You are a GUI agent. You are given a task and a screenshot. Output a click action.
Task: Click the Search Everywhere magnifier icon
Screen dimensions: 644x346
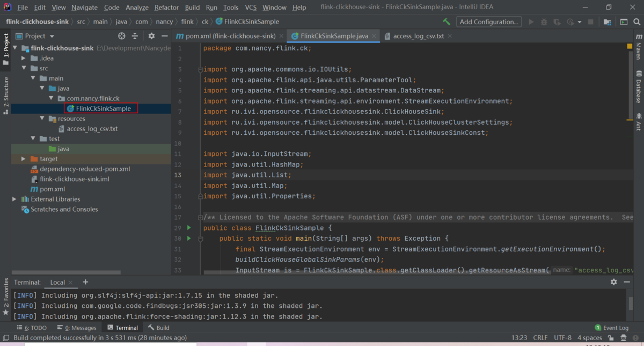[637, 22]
